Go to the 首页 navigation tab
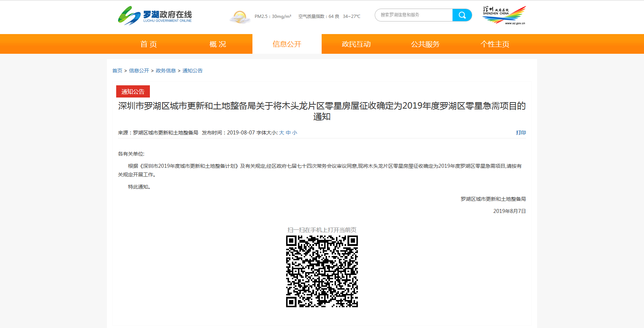Viewport: 644px width, 328px height. pos(148,44)
